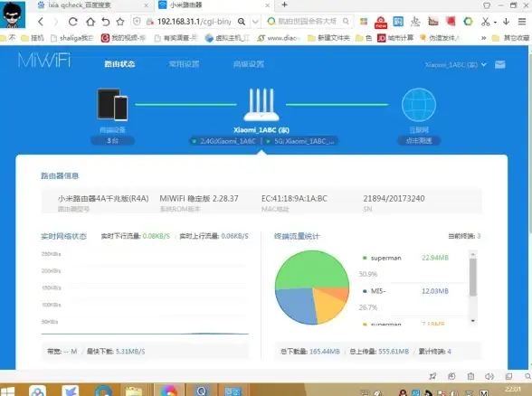Expand the Xiaomi_1ABC router dropdown
532x396 pixels.
pos(455,65)
